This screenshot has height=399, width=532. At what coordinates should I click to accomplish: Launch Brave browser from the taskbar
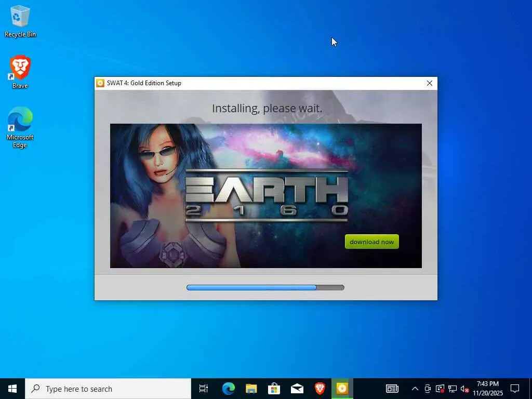coord(320,389)
